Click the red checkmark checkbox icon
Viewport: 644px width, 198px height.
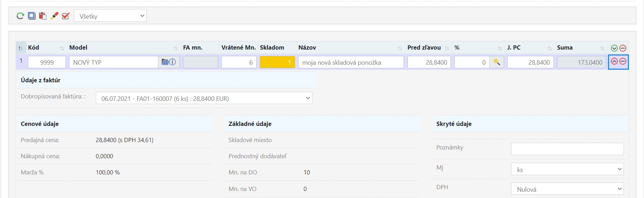tap(66, 16)
